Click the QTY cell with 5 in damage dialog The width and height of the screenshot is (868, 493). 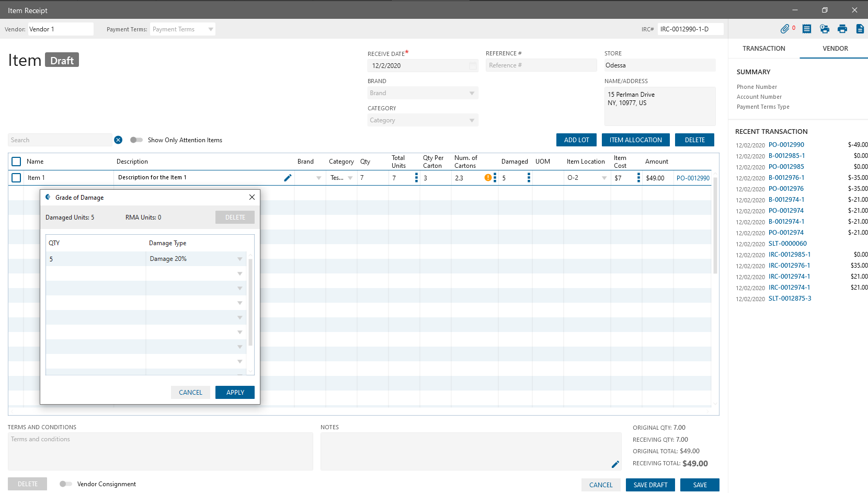96,259
